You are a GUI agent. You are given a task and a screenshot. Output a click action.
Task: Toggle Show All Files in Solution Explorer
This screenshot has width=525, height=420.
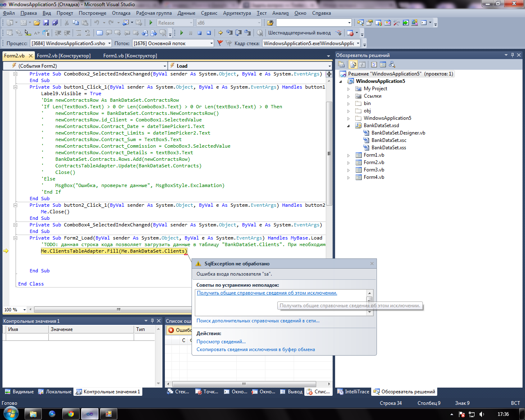pyautogui.click(x=353, y=64)
